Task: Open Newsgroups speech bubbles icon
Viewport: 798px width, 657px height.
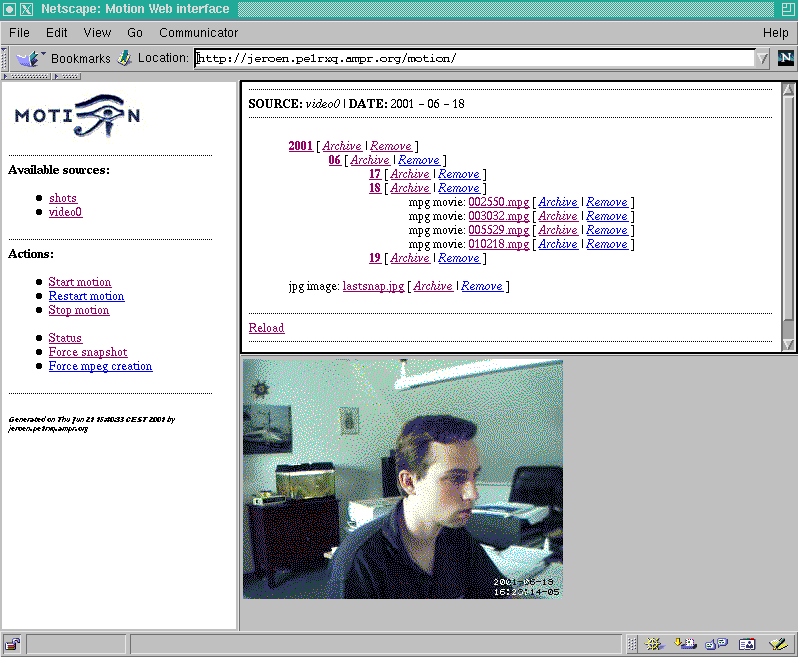Action: tap(716, 644)
